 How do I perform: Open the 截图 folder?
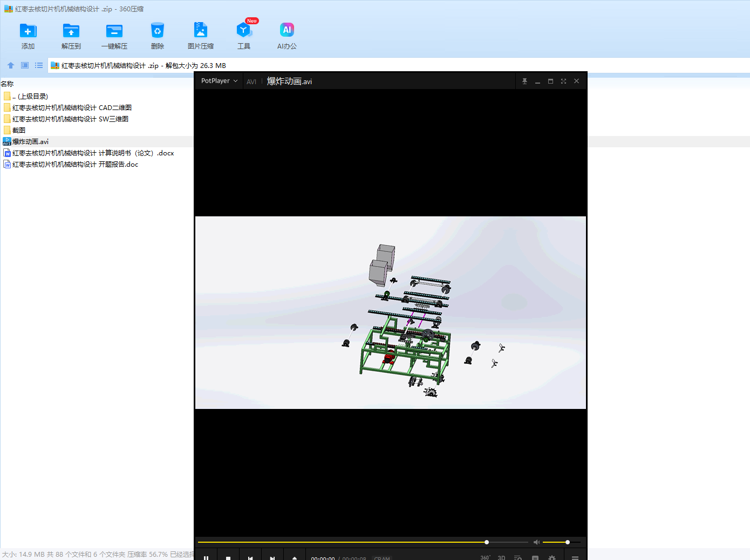tap(19, 130)
